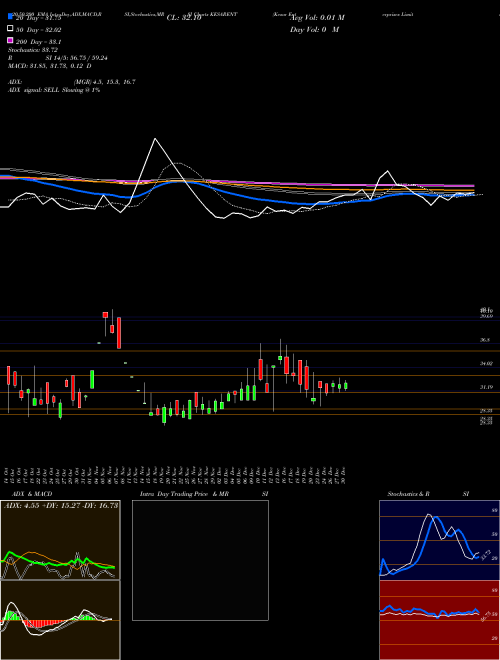Screen dimensions: 500x660
Task: Click the 'Day Vol: 0 M' label
Action: 314,29
